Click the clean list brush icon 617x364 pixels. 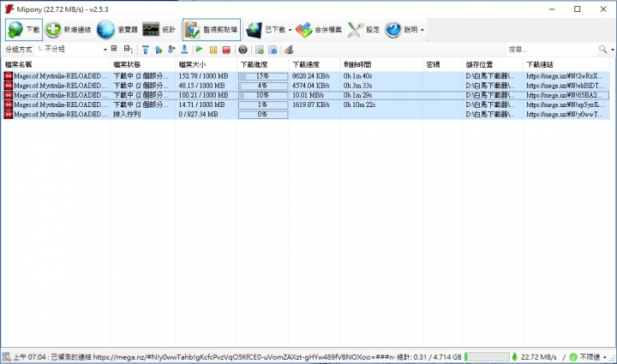tap(289, 50)
